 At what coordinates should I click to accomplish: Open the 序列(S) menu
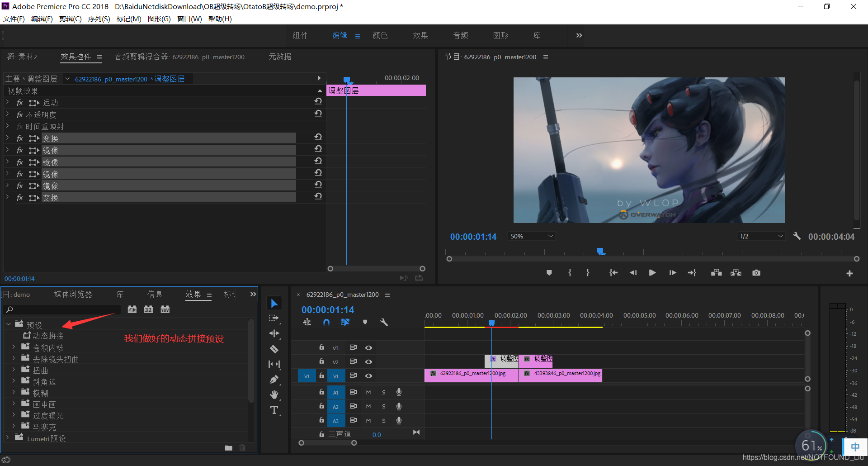[x=99, y=19]
